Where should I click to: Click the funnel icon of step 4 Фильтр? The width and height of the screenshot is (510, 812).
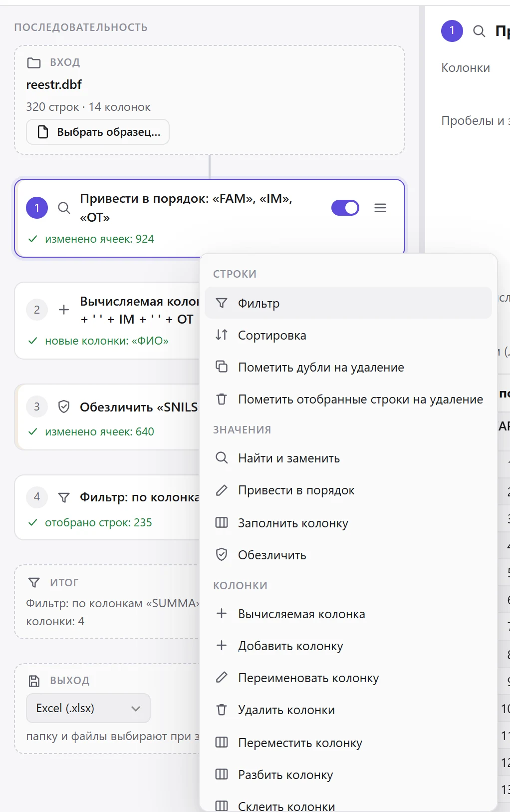coord(64,497)
